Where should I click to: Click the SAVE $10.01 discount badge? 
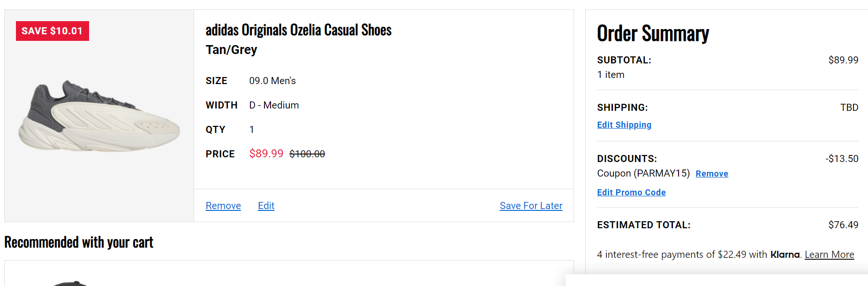click(52, 31)
